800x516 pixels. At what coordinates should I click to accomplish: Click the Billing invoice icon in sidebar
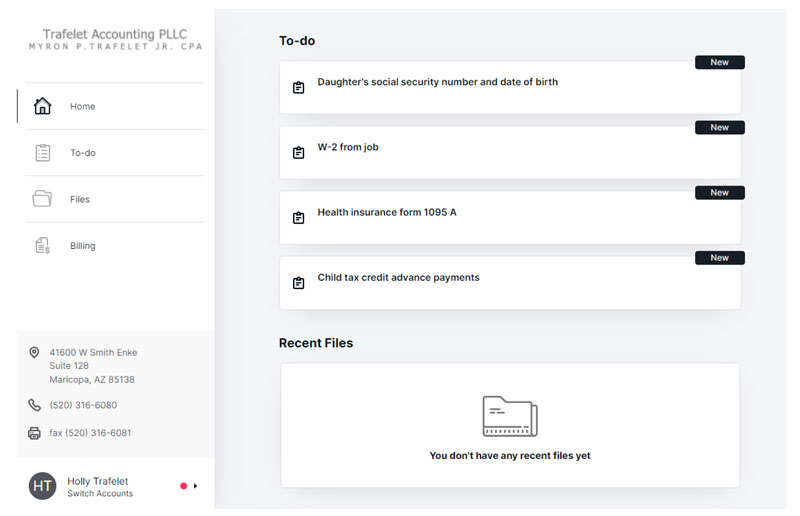point(42,246)
